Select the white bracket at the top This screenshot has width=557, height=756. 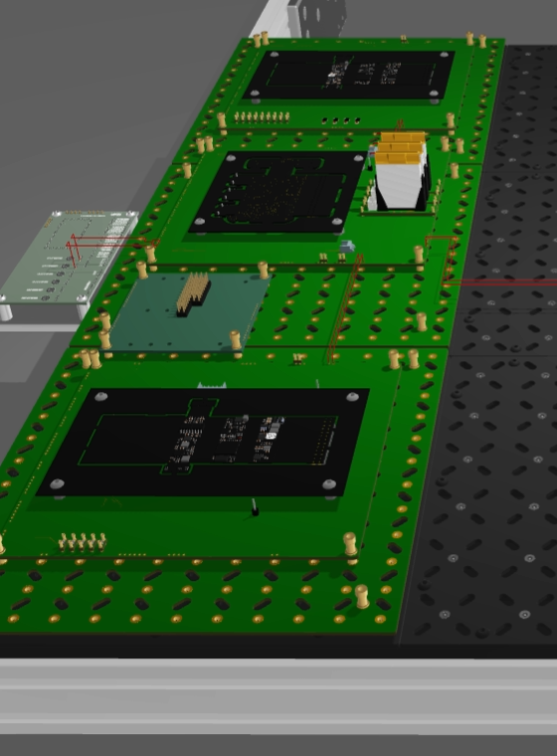click(x=299, y=18)
